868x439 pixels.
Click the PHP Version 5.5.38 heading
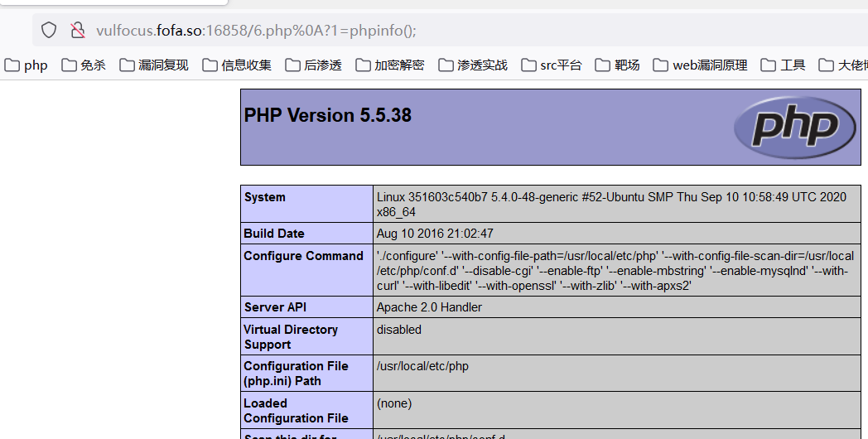[x=328, y=115]
